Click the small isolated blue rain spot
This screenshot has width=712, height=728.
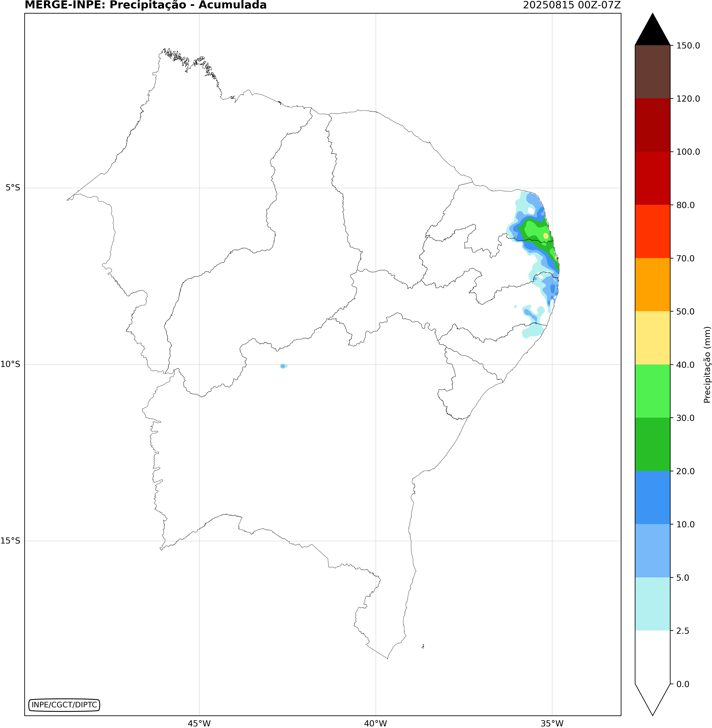(x=283, y=366)
